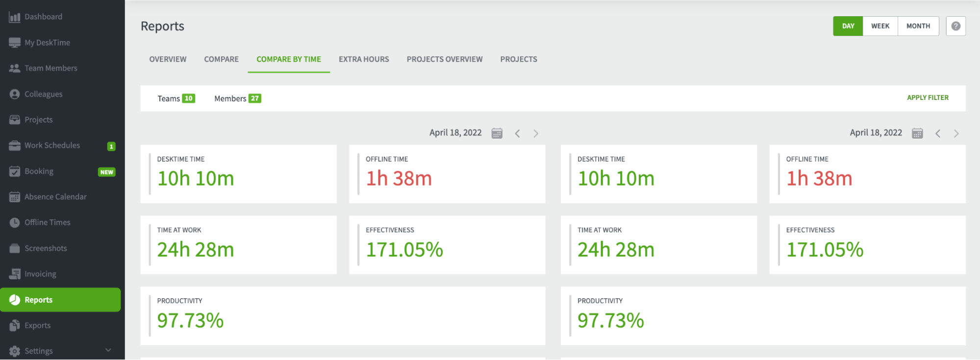Click right DESKTIME TIME value 10h 10m
Viewport: 980px width, 360px height.
[x=616, y=178]
